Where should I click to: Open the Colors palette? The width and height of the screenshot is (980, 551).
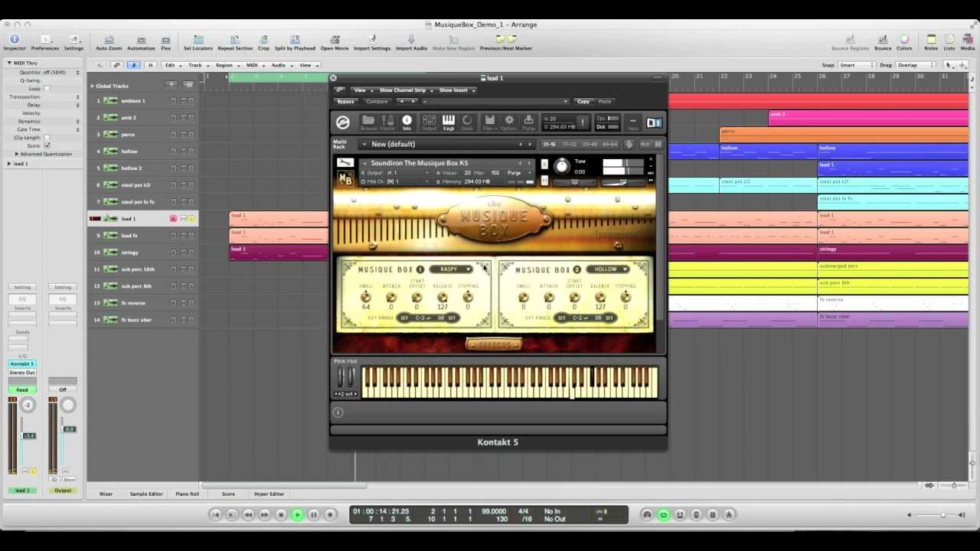coord(904,43)
